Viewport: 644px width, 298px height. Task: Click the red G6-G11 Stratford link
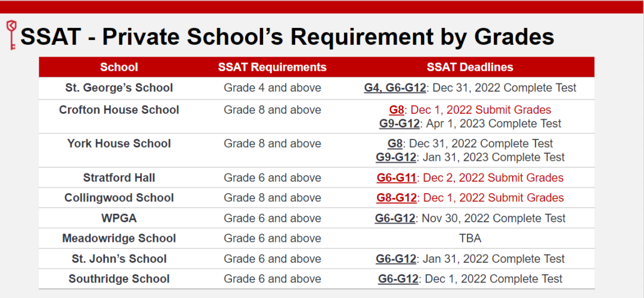(x=397, y=178)
